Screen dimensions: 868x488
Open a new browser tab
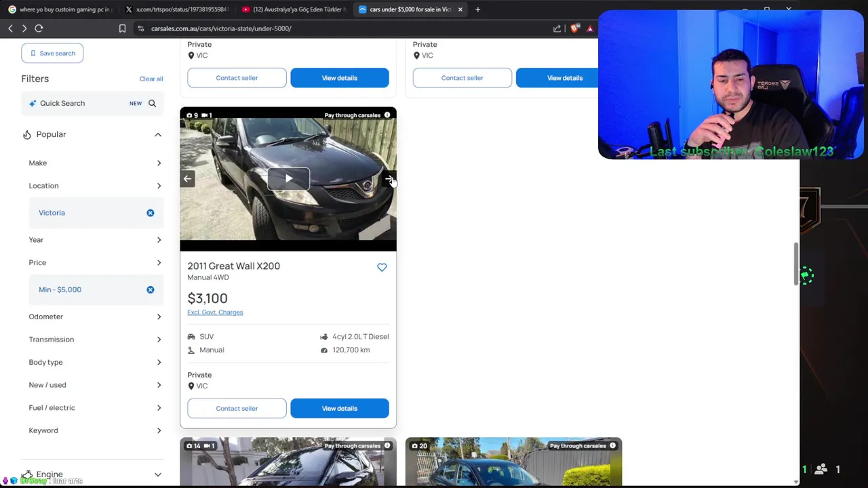(477, 9)
